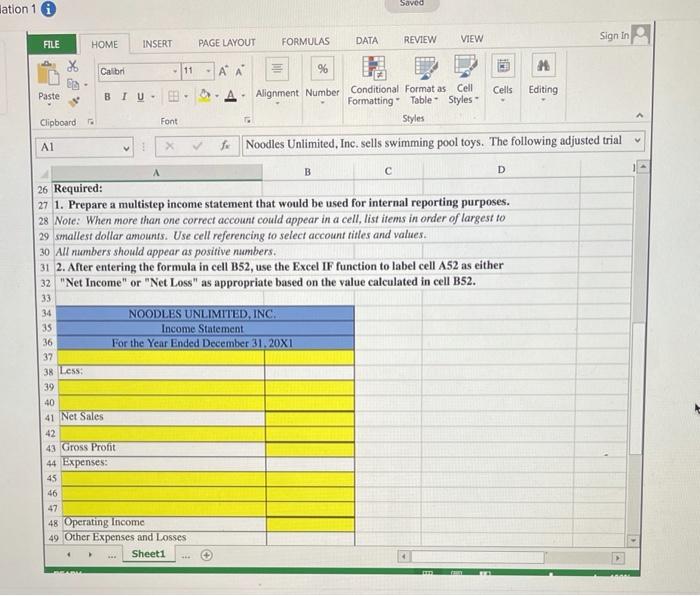Click the Cut scissors icon
The height and width of the screenshot is (596, 700).
72,67
